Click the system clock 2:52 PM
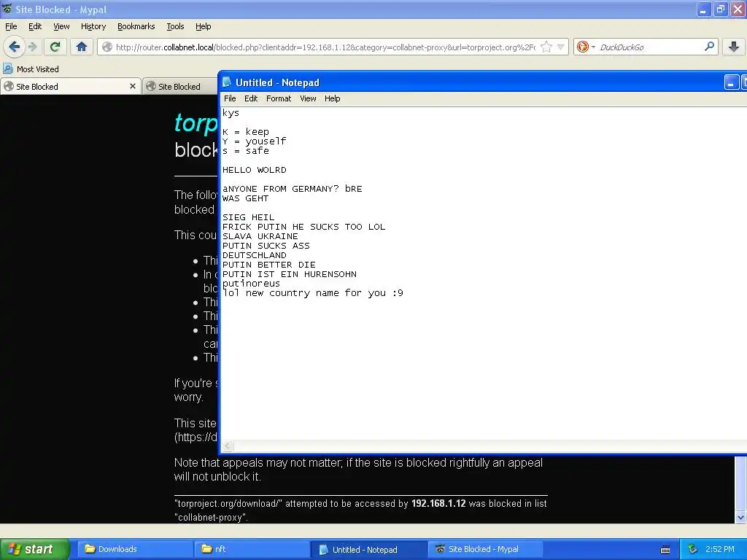The height and width of the screenshot is (560, 747). [719, 549]
